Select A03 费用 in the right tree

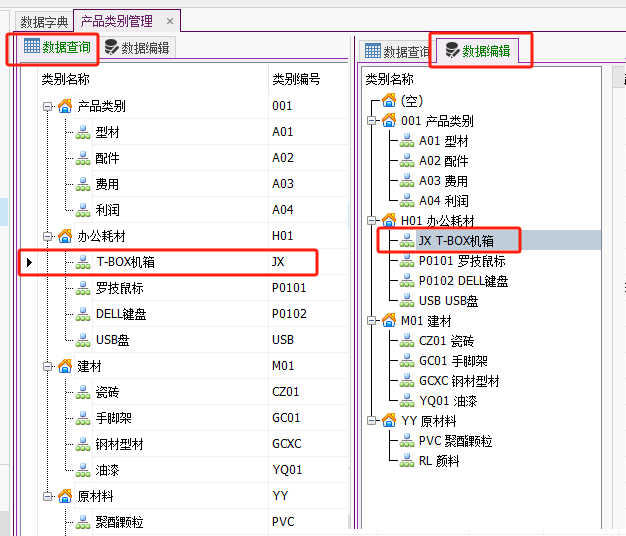[443, 181]
